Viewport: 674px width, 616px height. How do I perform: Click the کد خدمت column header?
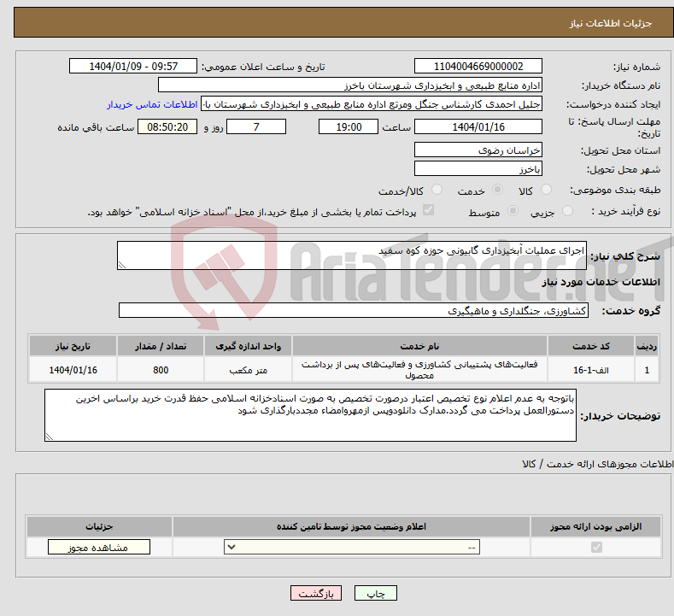tap(591, 346)
